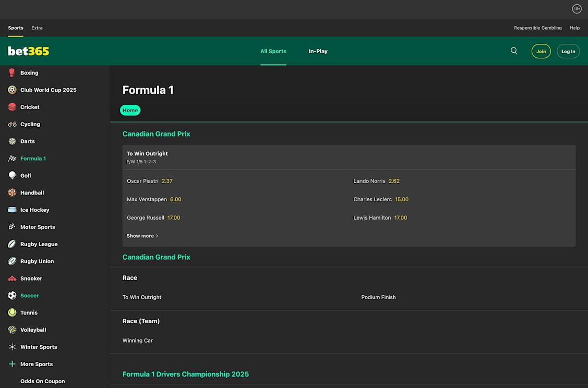Image resolution: width=588 pixels, height=388 pixels.
Task: Click the Ice Hockey puck icon
Action: pyautogui.click(x=12, y=210)
